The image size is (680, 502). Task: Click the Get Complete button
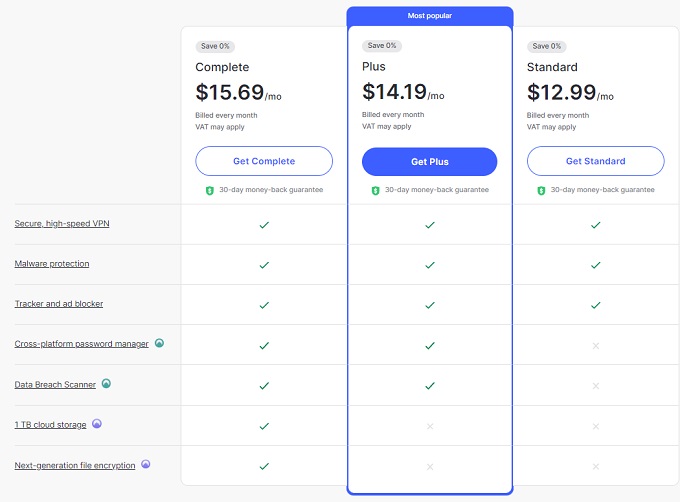[264, 161]
